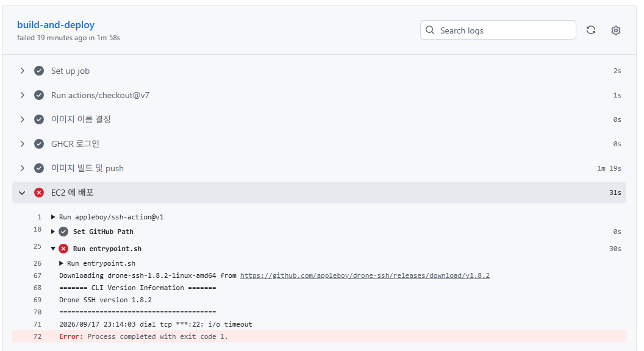Expand the Set up job step
This screenshot has height=351, width=644.
(x=22, y=71)
